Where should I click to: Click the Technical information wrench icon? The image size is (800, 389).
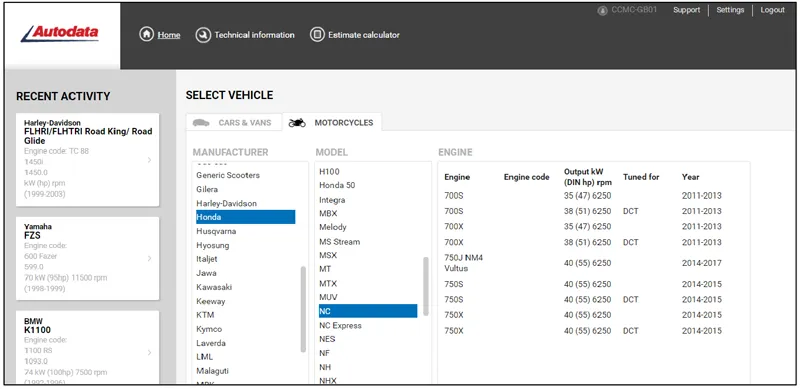(x=203, y=35)
